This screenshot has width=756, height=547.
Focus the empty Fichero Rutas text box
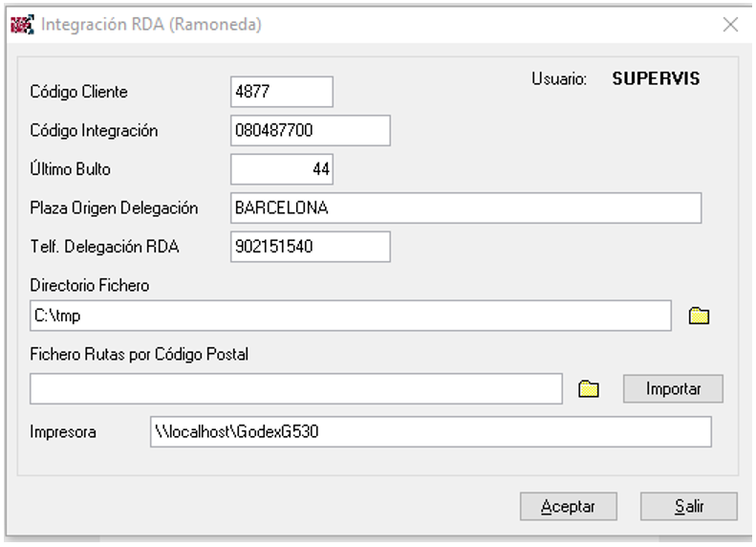click(x=295, y=389)
